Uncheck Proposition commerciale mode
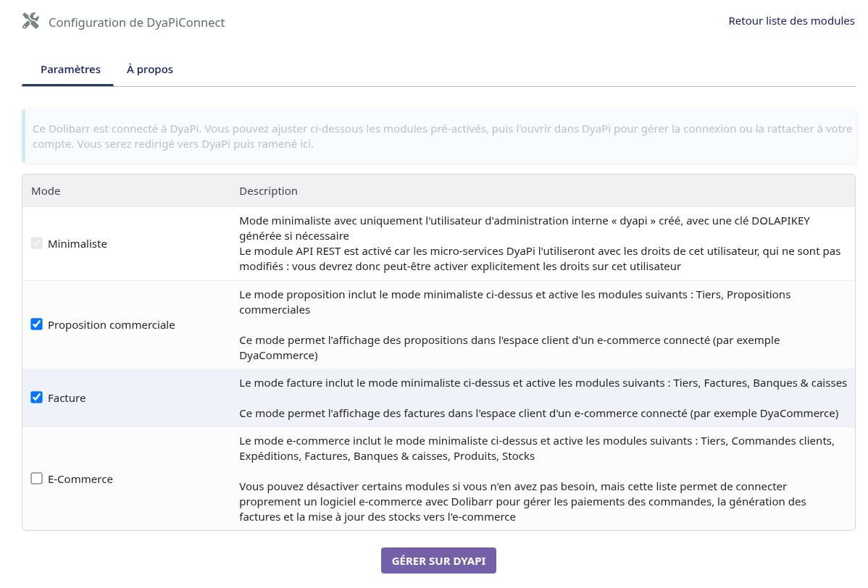This screenshot has width=868, height=588. click(36, 324)
